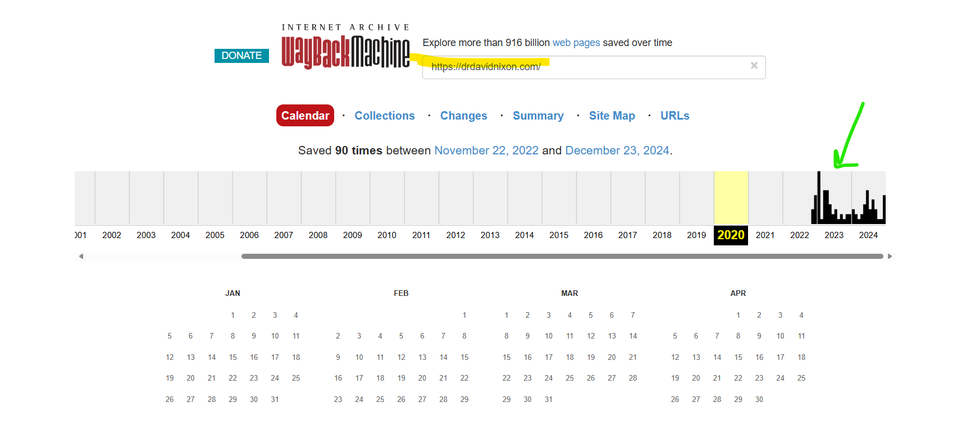
Task: Select year 2013 in the timeline
Action: [x=490, y=235]
